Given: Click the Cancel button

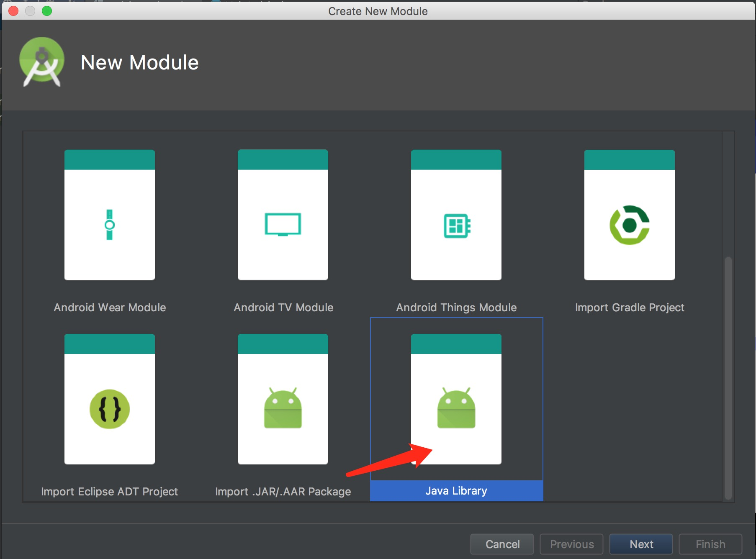Looking at the screenshot, I should coord(502,544).
